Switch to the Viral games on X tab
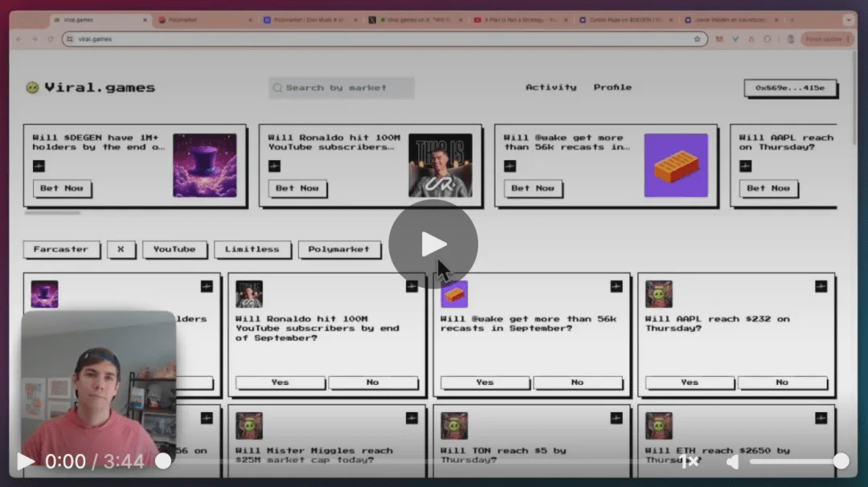This screenshot has width=868, height=487. point(416,20)
